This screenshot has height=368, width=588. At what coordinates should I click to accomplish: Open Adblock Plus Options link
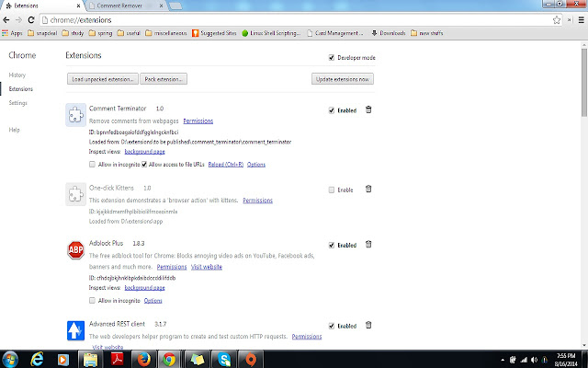pos(153,301)
